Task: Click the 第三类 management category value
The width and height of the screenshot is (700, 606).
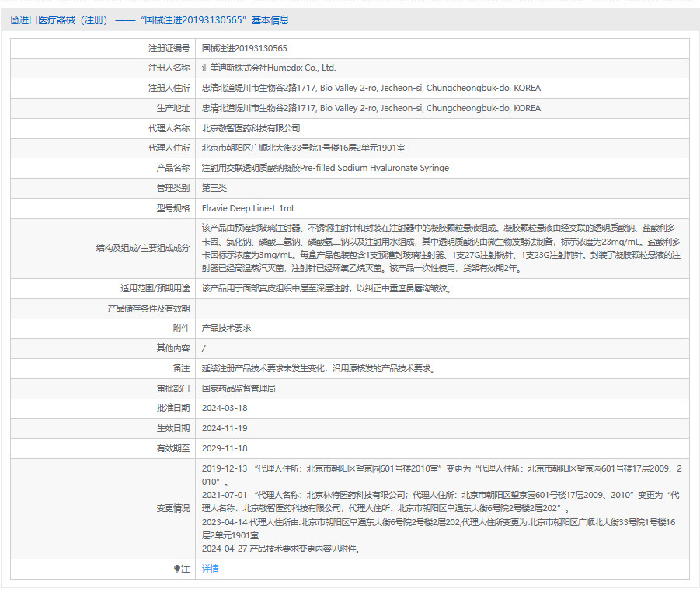Action: 214,188
